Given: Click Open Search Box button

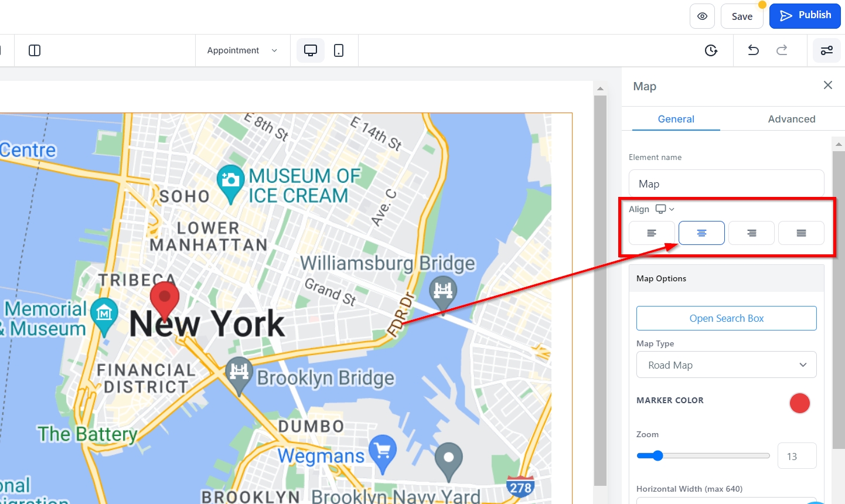Looking at the screenshot, I should click(x=726, y=318).
